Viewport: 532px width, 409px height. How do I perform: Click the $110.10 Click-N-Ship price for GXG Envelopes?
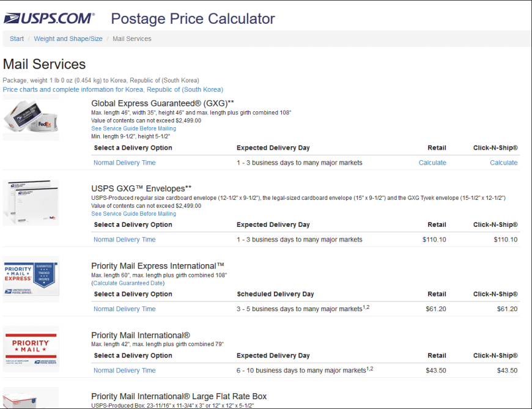(x=505, y=240)
